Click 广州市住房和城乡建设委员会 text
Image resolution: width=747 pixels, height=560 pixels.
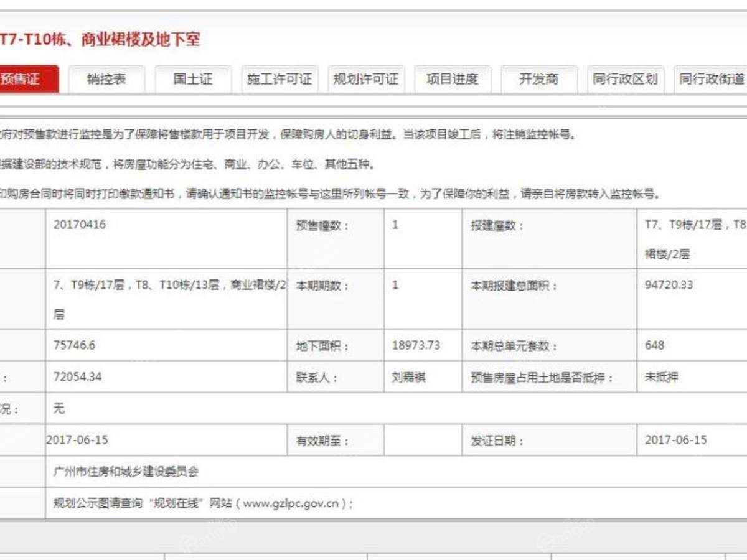pyautogui.click(x=126, y=472)
